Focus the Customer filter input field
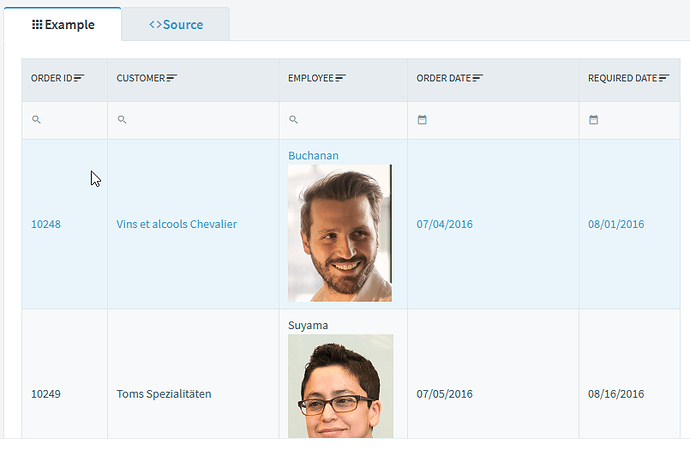Screen dimensions: 690x456 coord(193,121)
